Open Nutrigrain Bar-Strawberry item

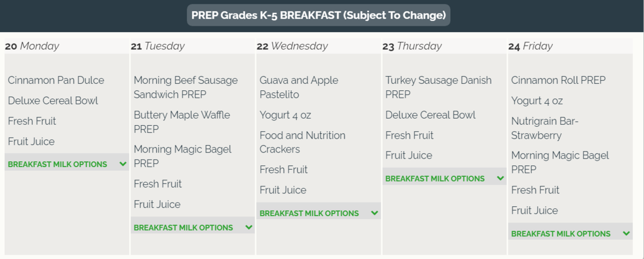[x=545, y=128]
